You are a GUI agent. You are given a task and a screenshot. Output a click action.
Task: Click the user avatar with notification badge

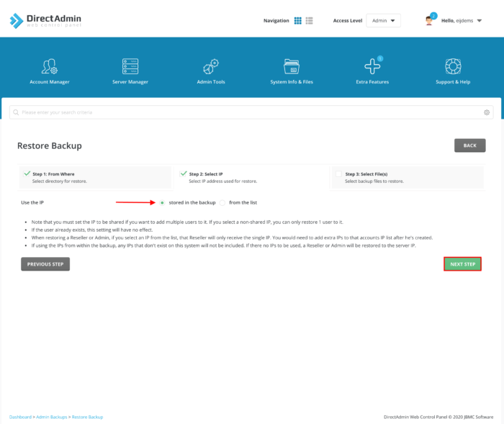pos(430,20)
